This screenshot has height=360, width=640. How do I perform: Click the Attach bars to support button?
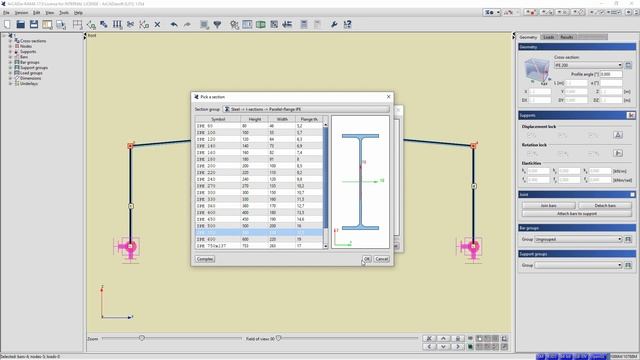point(577,213)
